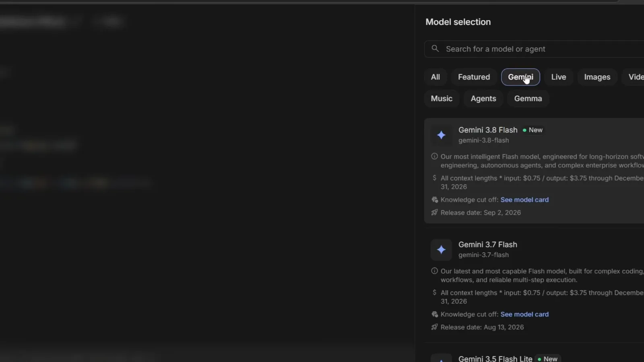Click the dollar icon in the Gemini 3.8 Flash card
Image resolution: width=644 pixels, height=362 pixels.
click(434, 178)
